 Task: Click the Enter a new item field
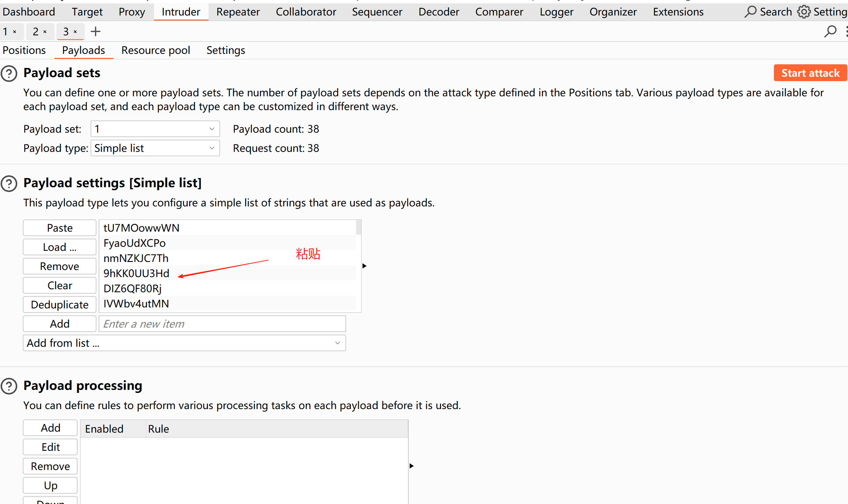222,324
